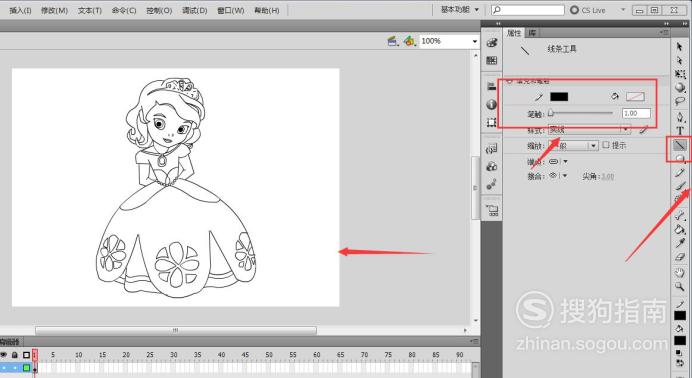The width and height of the screenshot is (692, 378).
Task: Click the 尖角 miter value 3.00
Action: (607, 176)
